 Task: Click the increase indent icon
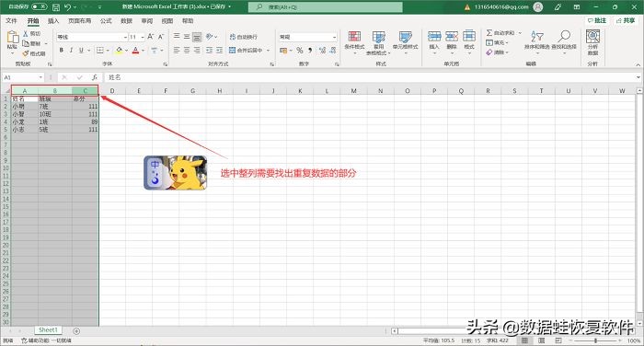click(219, 50)
